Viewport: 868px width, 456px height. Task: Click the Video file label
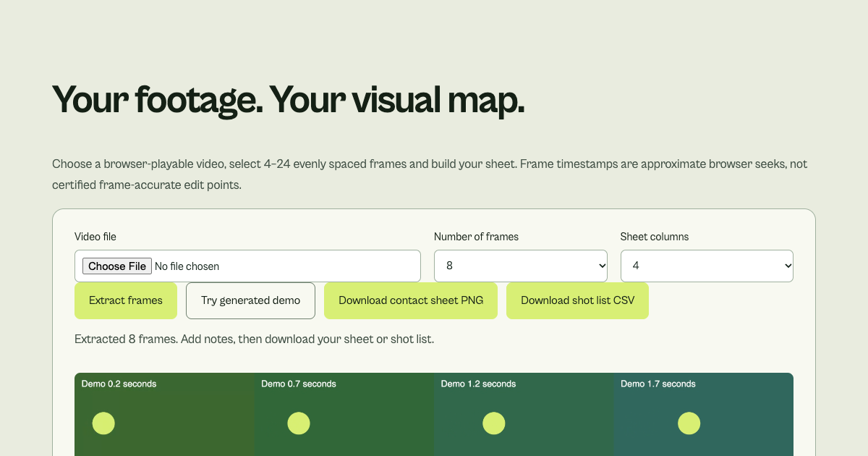(x=95, y=237)
